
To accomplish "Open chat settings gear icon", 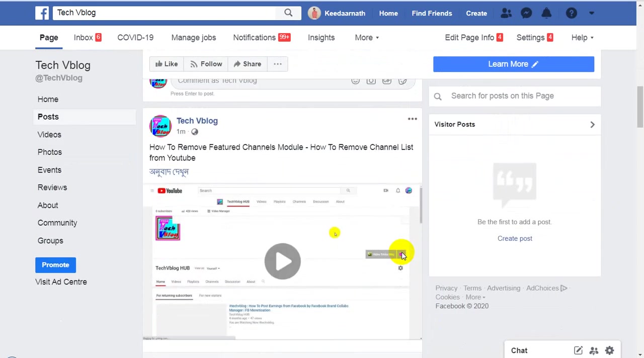I will click(x=609, y=350).
